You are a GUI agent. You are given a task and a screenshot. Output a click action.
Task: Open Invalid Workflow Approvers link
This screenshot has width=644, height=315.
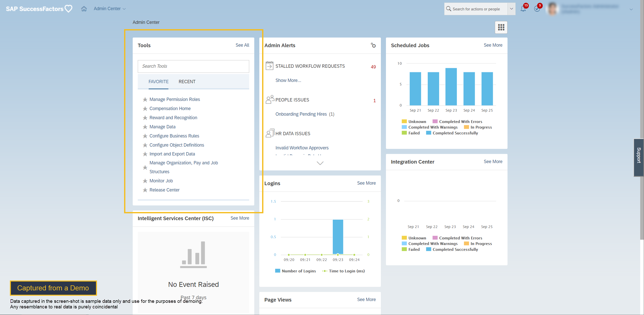pyautogui.click(x=302, y=148)
